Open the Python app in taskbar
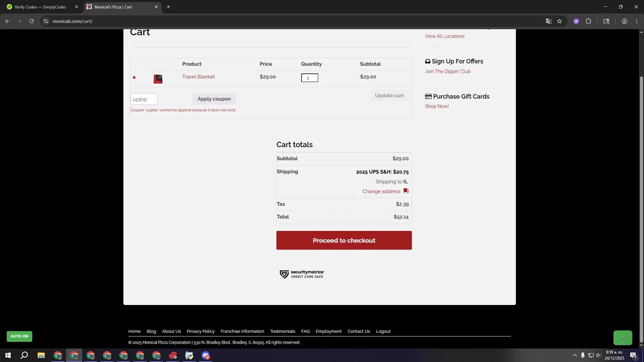The image size is (644, 362). click(x=189, y=355)
